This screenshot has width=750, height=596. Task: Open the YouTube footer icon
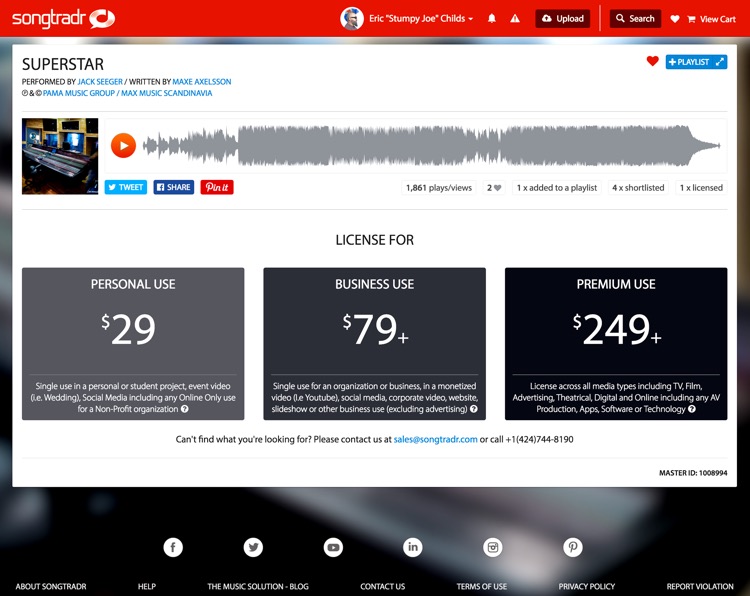click(333, 547)
